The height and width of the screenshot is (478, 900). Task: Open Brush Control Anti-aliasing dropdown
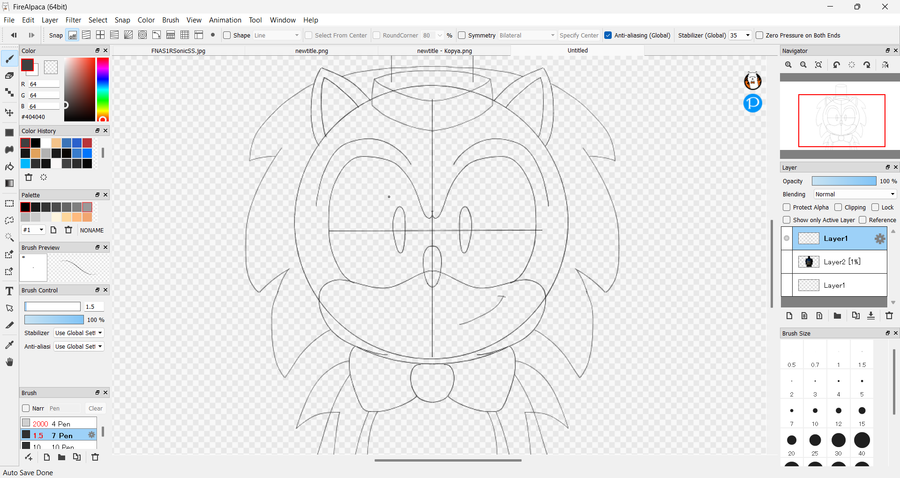click(79, 347)
